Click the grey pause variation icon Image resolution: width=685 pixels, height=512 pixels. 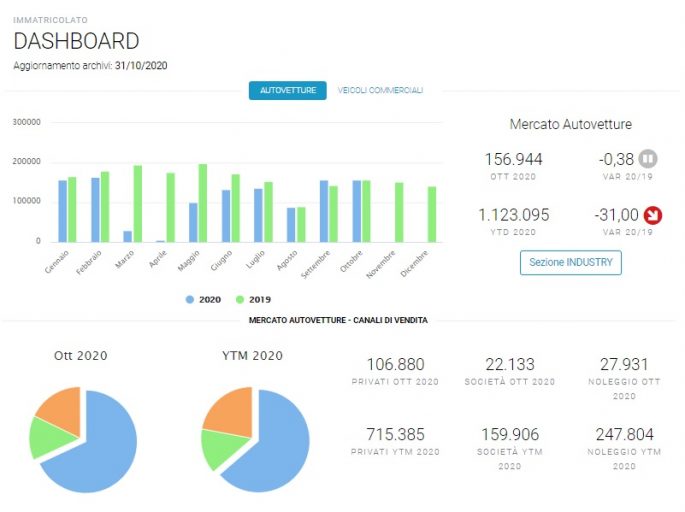[648, 159]
